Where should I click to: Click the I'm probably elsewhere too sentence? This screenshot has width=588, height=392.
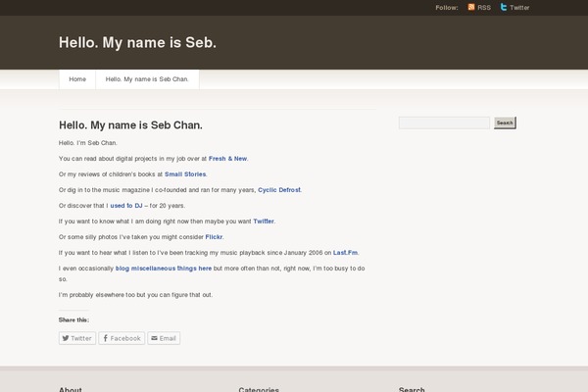tap(135, 295)
